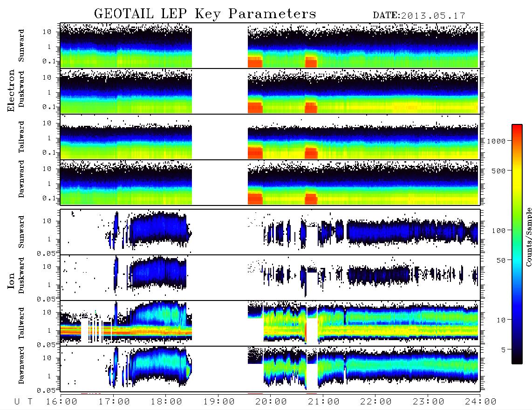
Task: Click the 'U T' axis label
Action: click(23, 402)
